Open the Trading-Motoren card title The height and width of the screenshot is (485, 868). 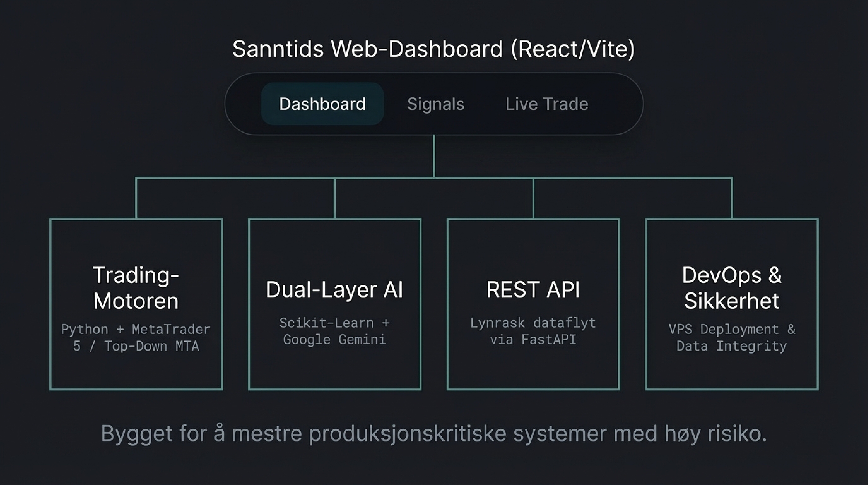(x=136, y=288)
